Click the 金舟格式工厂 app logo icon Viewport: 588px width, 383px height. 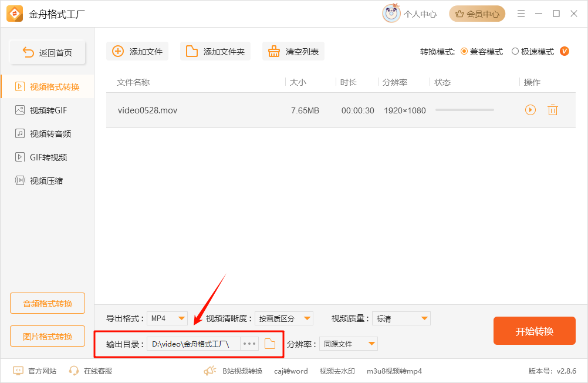tap(15, 14)
